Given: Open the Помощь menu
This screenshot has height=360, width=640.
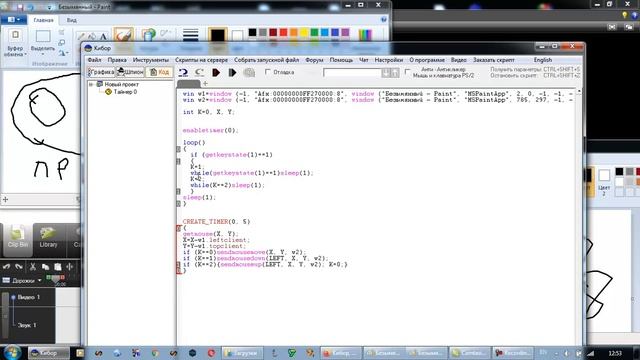Looking at the screenshot, I should pyautogui.click(x=341, y=60).
